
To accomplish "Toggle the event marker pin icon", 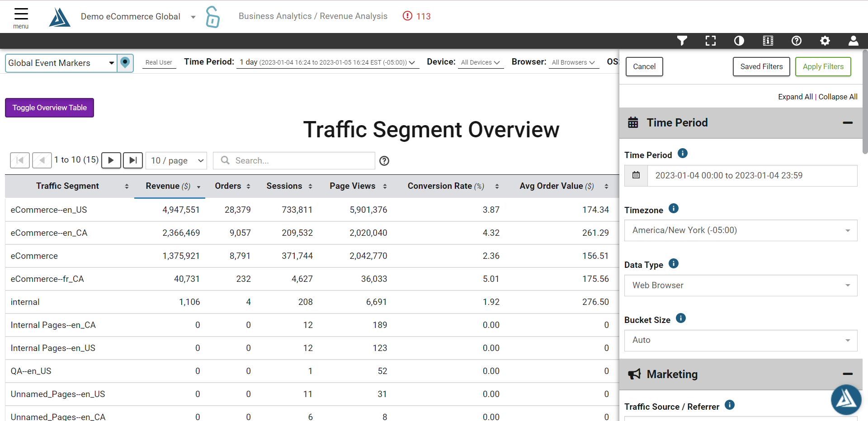I will pos(125,63).
